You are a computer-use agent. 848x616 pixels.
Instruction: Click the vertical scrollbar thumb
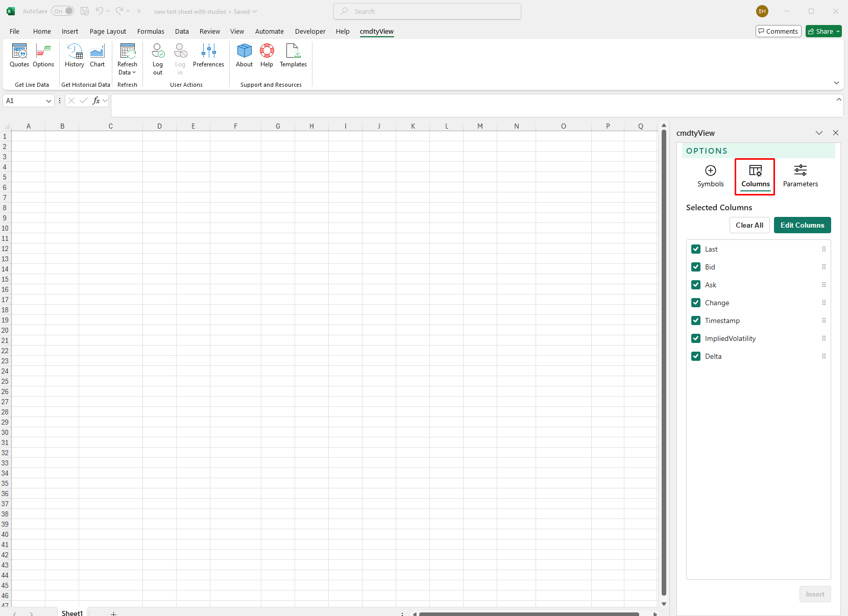point(664,362)
